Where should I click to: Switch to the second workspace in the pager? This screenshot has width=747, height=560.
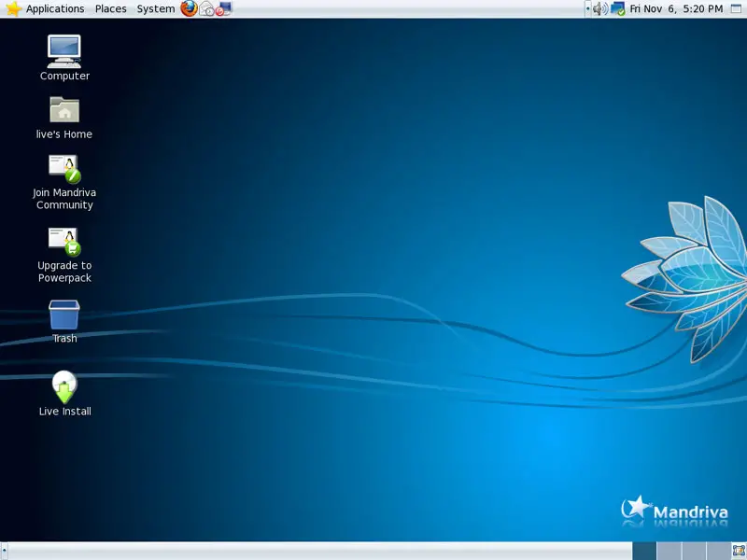point(669,551)
